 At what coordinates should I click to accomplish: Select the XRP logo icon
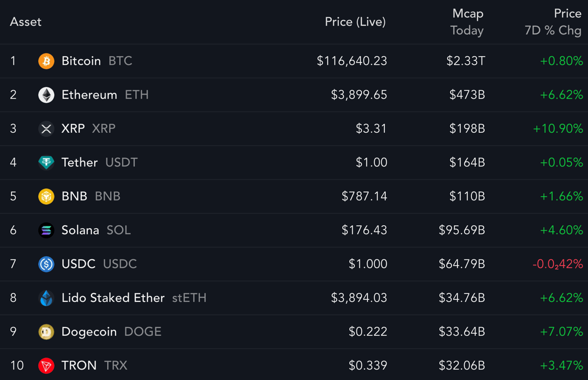[x=46, y=129]
